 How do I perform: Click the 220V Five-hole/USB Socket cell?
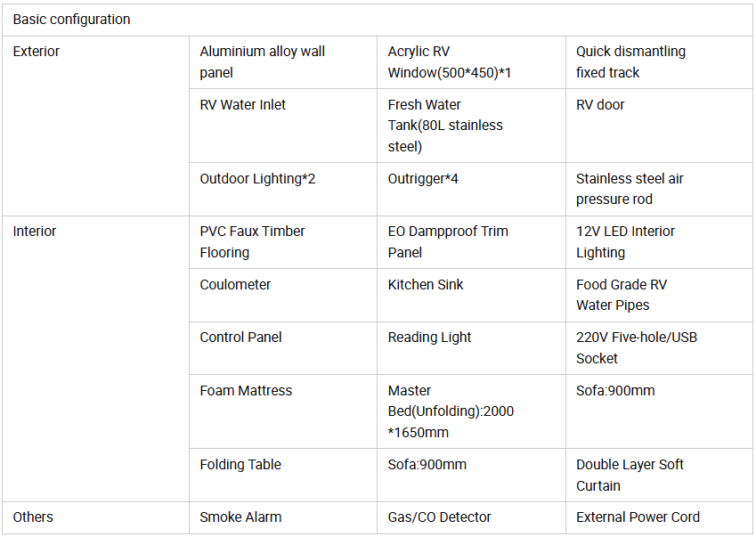pyautogui.click(x=659, y=348)
